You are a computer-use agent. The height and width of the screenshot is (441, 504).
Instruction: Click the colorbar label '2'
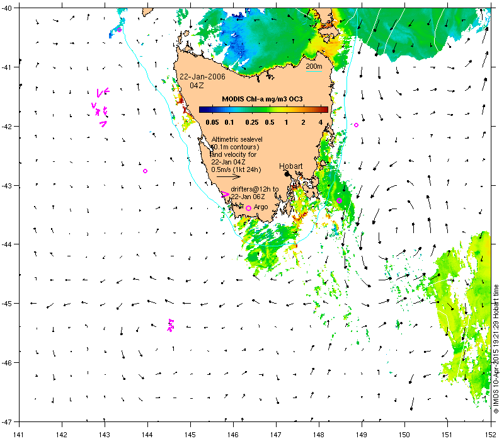pyautogui.click(x=303, y=122)
